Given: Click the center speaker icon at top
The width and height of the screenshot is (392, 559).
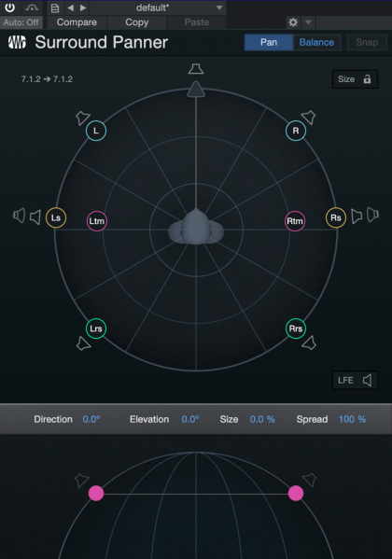Looking at the screenshot, I should (x=196, y=69).
